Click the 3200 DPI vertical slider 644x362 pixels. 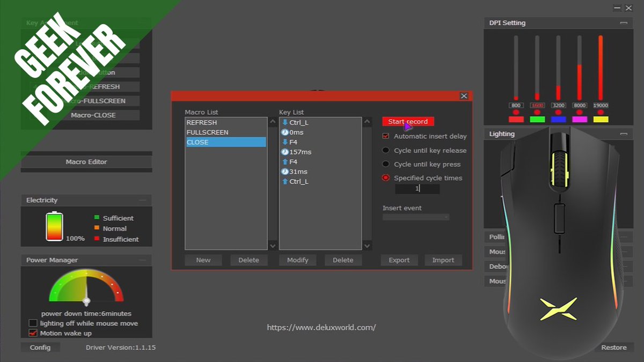559,68
